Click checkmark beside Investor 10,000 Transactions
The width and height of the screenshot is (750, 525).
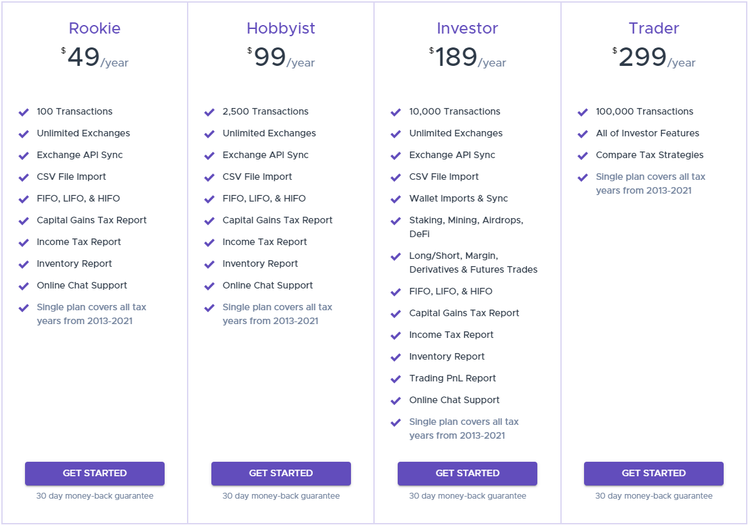click(396, 112)
